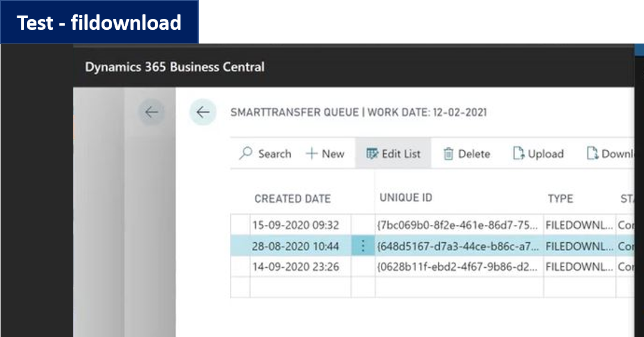Screen dimensions: 644x337
Task: Click the FILEDOWNL type cell in 28-08-2020 row
Action: (x=580, y=246)
